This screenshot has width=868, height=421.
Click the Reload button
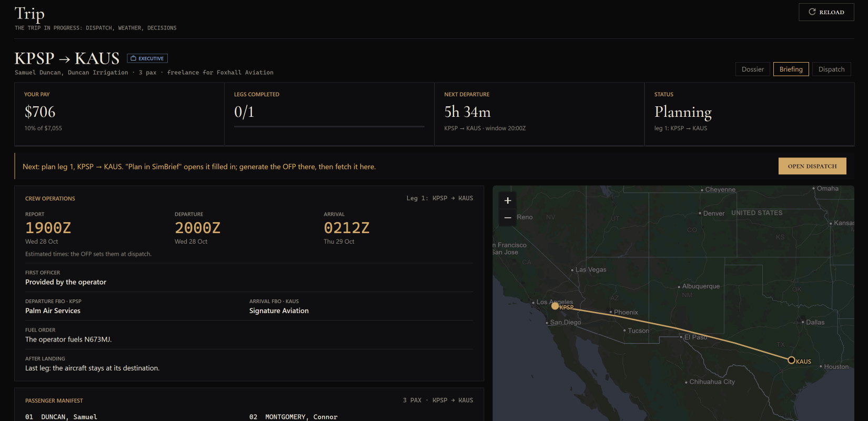pyautogui.click(x=826, y=12)
